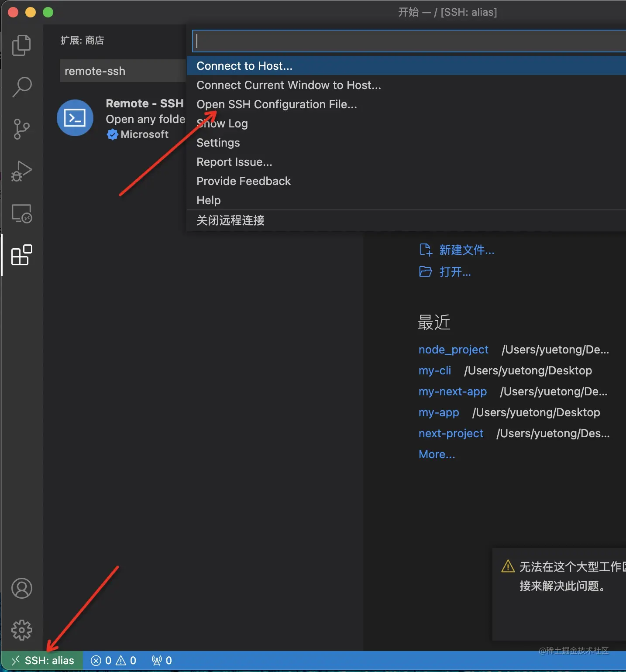The image size is (626, 672).
Task: Select the Provide Feedback command
Action: pyautogui.click(x=406, y=181)
